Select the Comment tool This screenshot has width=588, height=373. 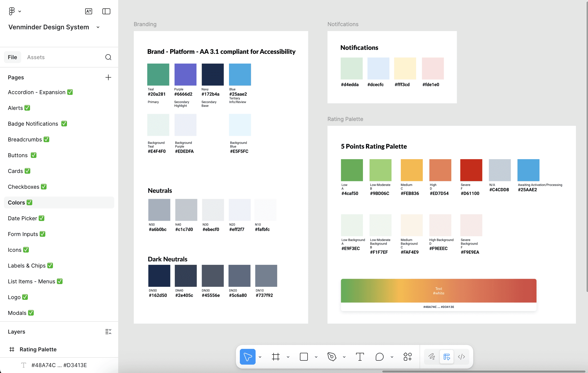[x=379, y=356]
